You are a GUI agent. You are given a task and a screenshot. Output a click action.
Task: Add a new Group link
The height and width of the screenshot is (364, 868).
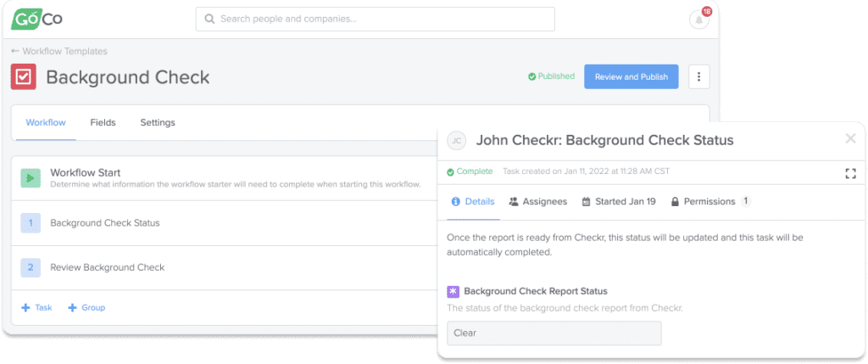point(86,307)
